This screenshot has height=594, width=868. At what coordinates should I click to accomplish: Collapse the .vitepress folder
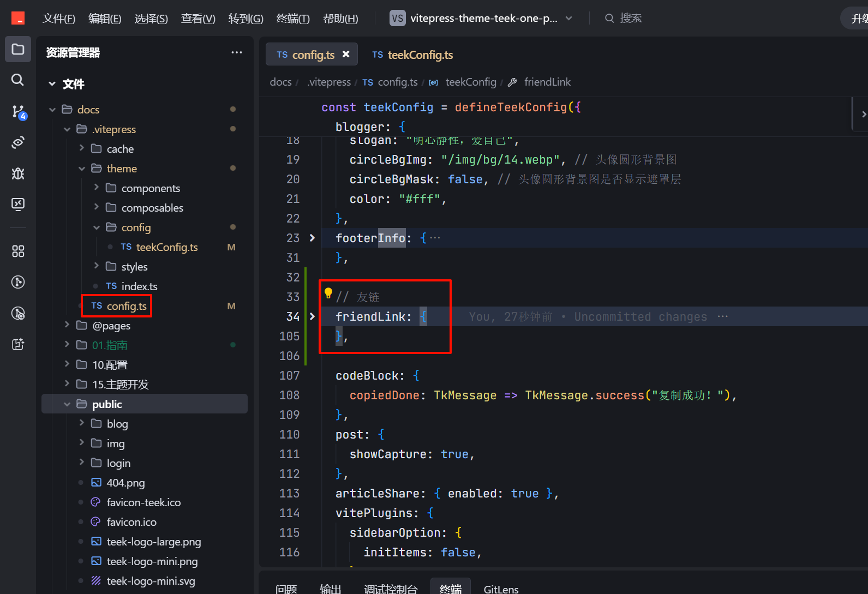click(67, 129)
